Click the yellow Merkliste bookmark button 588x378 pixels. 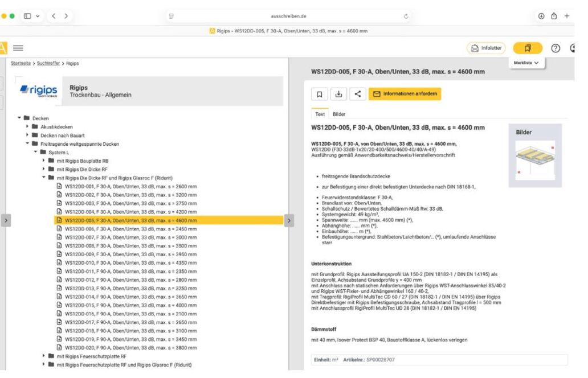pos(528,48)
